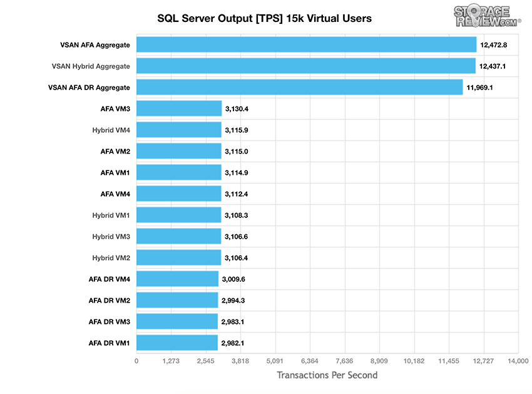Select the value '3,106.6'

point(236,236)
